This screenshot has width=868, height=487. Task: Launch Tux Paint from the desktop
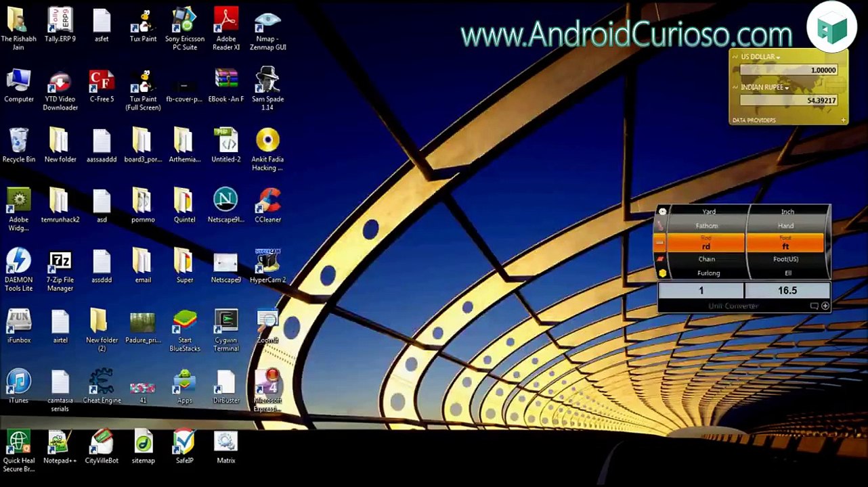point(143,26)
